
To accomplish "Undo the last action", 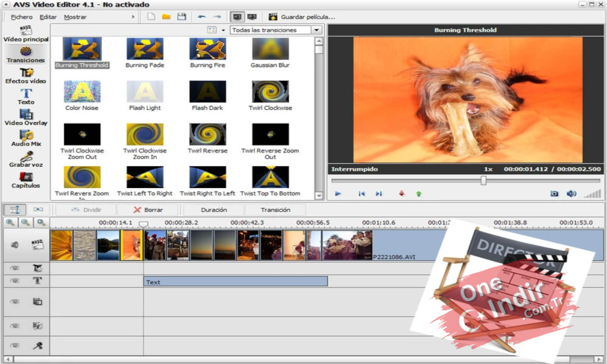I will click(x=201, y=17).
